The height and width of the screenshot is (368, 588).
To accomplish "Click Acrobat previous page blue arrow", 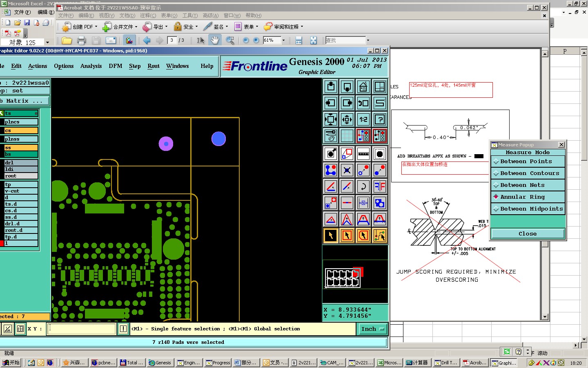I will coord(147,40).
